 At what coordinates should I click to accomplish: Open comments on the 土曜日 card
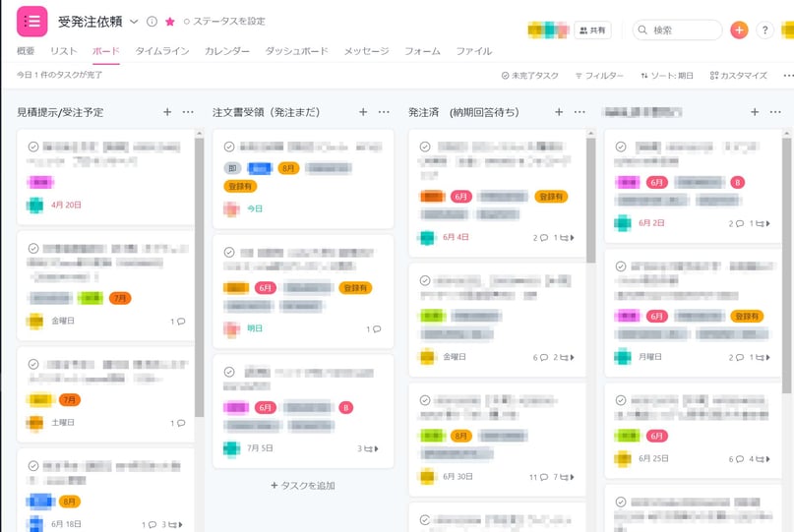pyautogui.click(x=178, y=423)
